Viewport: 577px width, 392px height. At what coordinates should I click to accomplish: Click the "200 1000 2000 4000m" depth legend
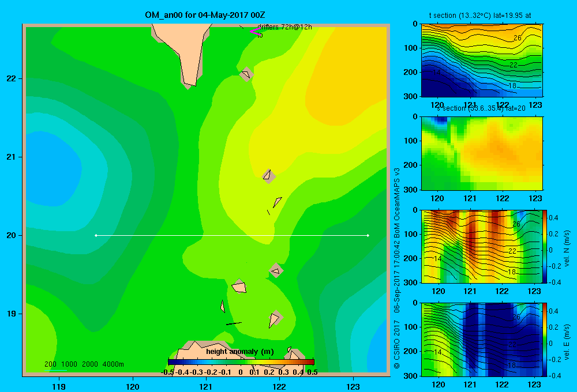tap(84, 364)
